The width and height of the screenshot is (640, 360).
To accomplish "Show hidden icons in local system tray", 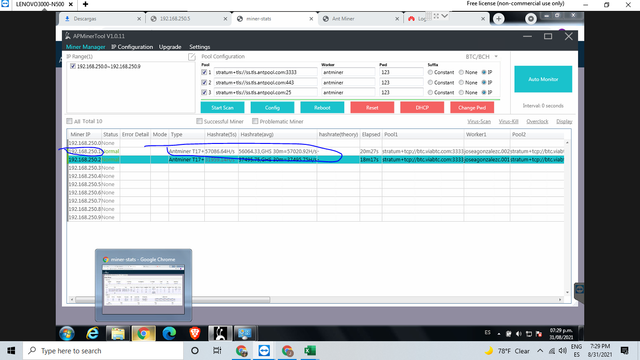I will (540, 351).
